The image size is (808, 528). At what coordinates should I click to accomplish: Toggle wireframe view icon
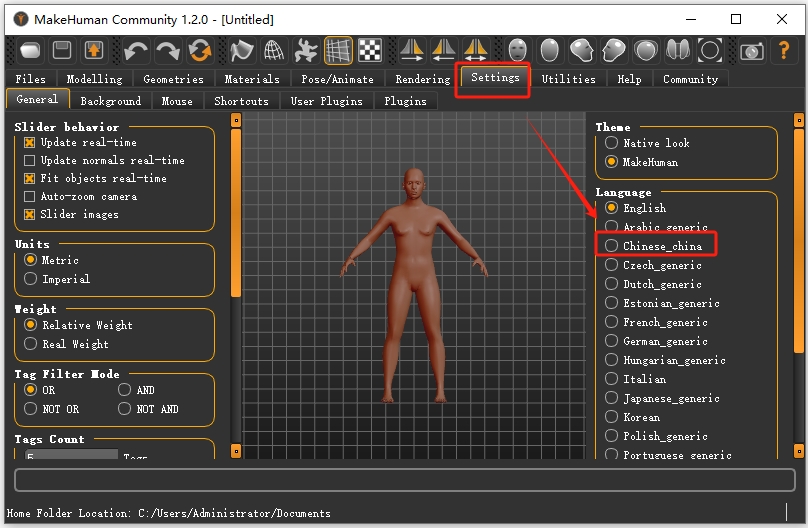pos(274,50)
